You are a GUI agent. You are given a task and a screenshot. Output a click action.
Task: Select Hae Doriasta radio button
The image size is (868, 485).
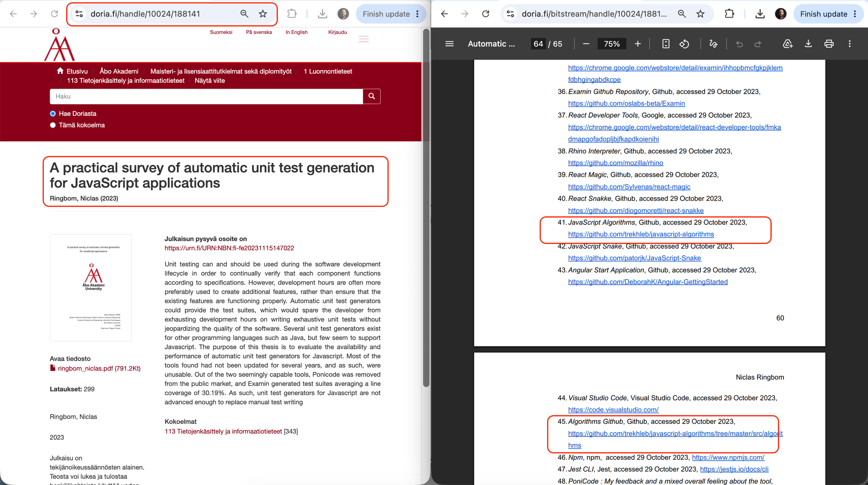(x=53, y=114)
